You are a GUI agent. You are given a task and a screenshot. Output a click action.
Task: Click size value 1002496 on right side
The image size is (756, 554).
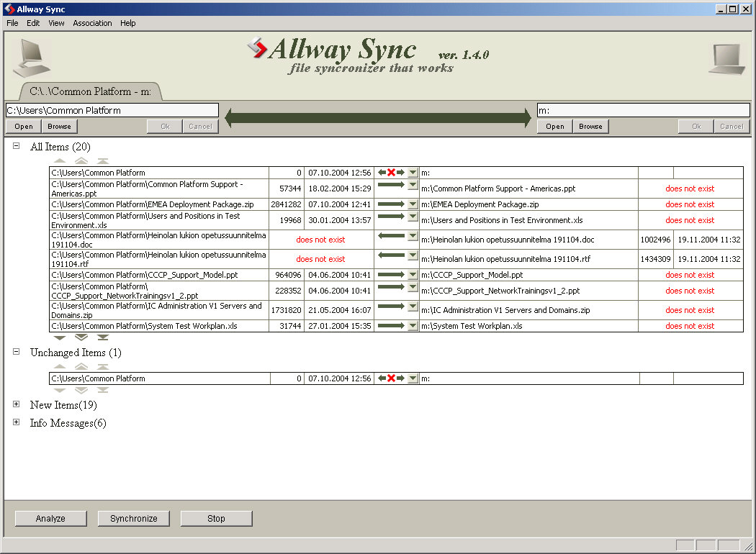(x=655, y=240)
